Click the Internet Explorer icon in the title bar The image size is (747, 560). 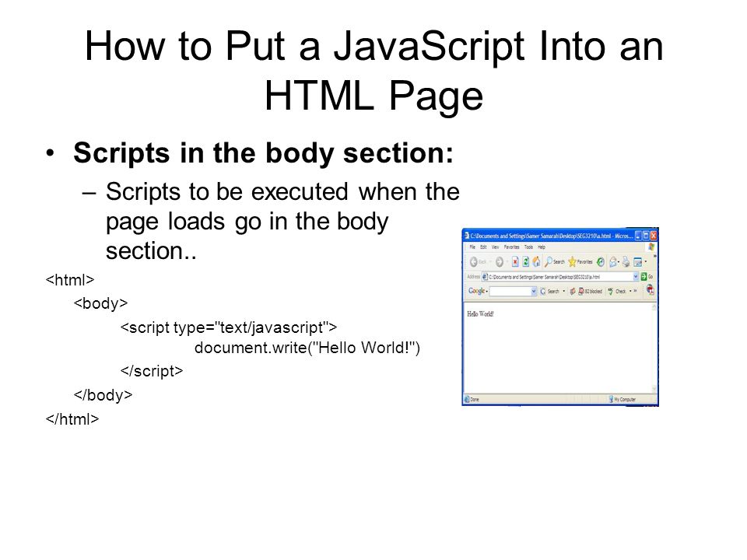coord(466,235)
